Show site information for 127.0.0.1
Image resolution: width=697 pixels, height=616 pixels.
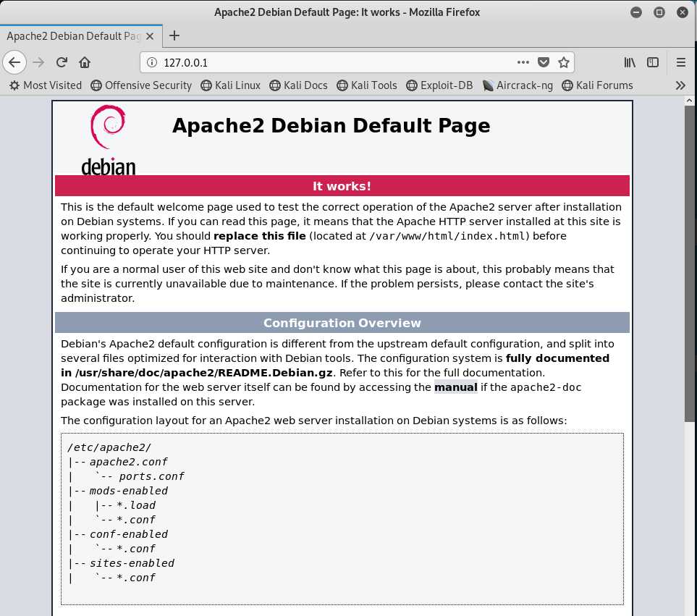click(152, 62)
